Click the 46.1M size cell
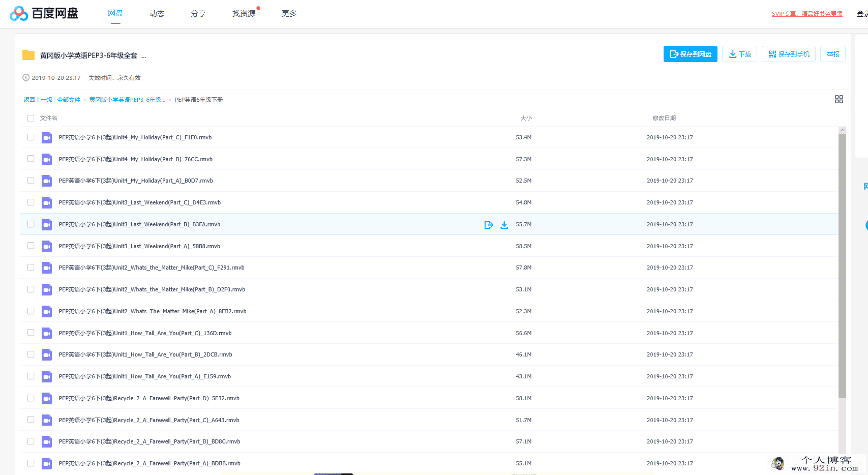The width and height of the screenshot is (868, 475). (x=523, y=354)
